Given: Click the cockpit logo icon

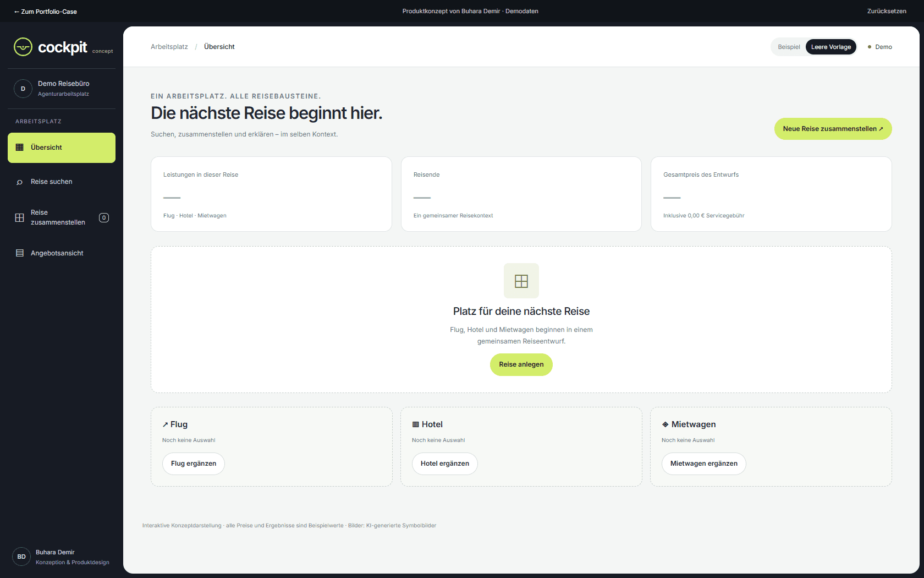Looking at the screenshot, I should click(23, 47).
